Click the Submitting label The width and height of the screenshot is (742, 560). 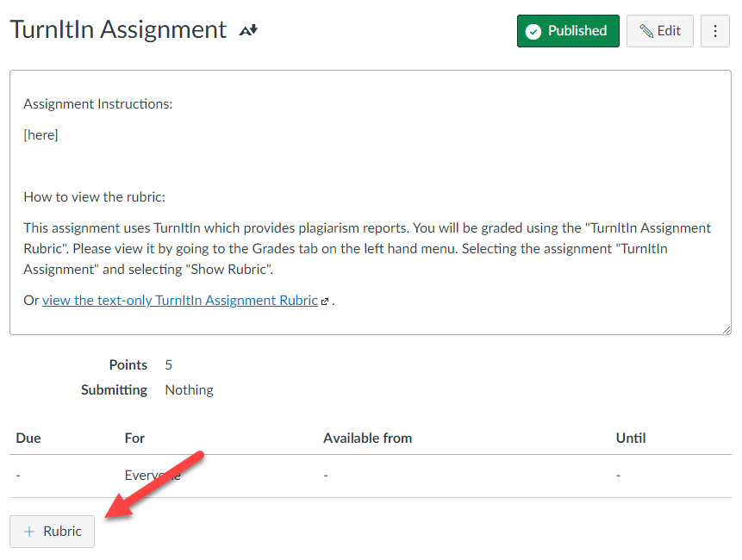pos(114,389)
